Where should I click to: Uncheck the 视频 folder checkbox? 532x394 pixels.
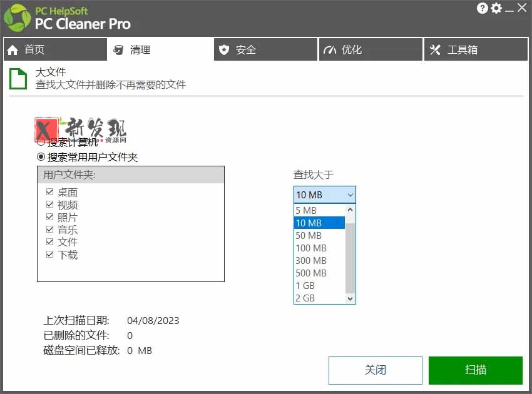click(x=49, y=205)
